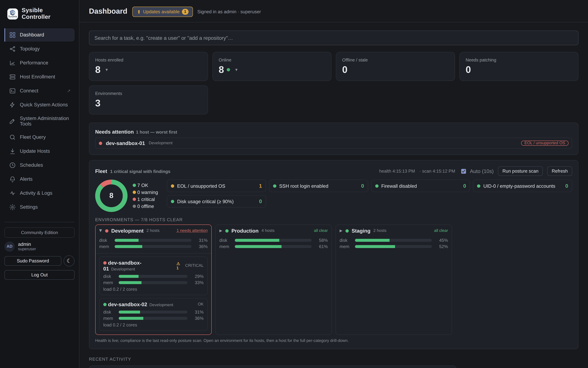Click the AD user avatar

pyautogui.click(x=10, y=246)
